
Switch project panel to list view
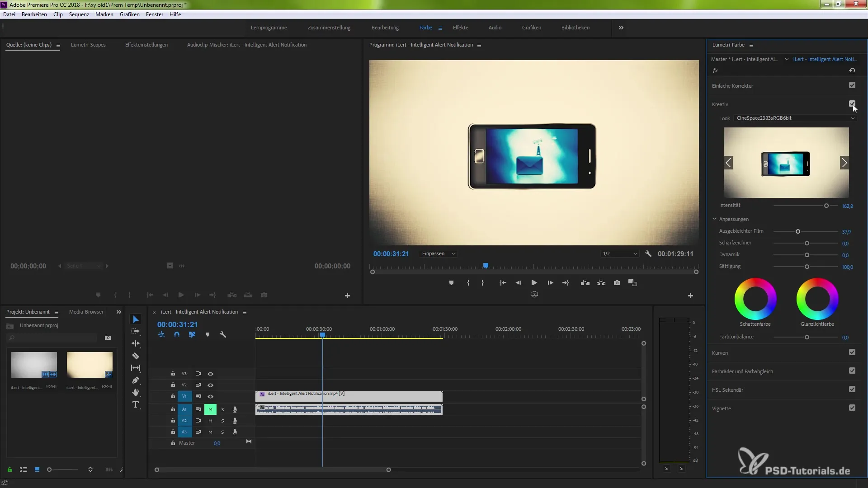[24, 470]
